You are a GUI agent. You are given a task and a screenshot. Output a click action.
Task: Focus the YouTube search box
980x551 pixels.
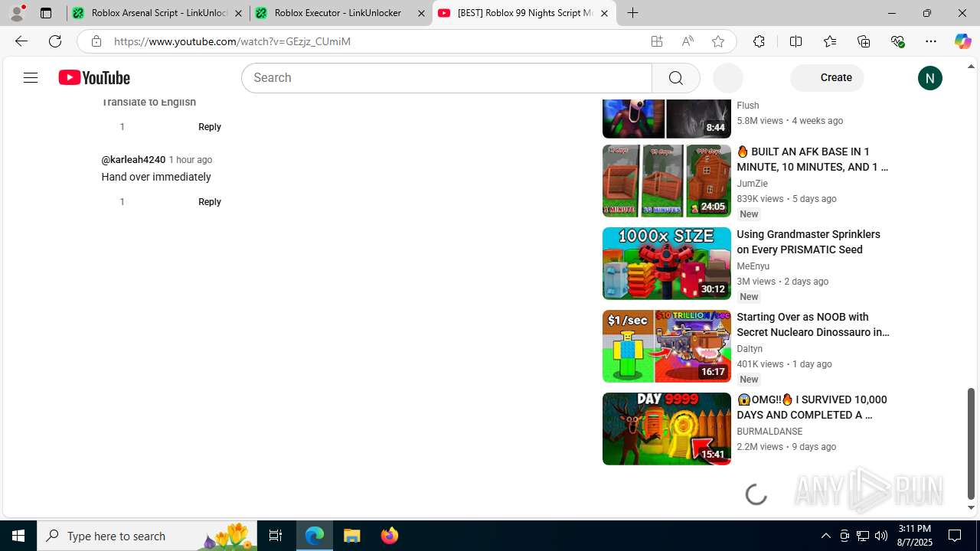[x=446, y=78]
